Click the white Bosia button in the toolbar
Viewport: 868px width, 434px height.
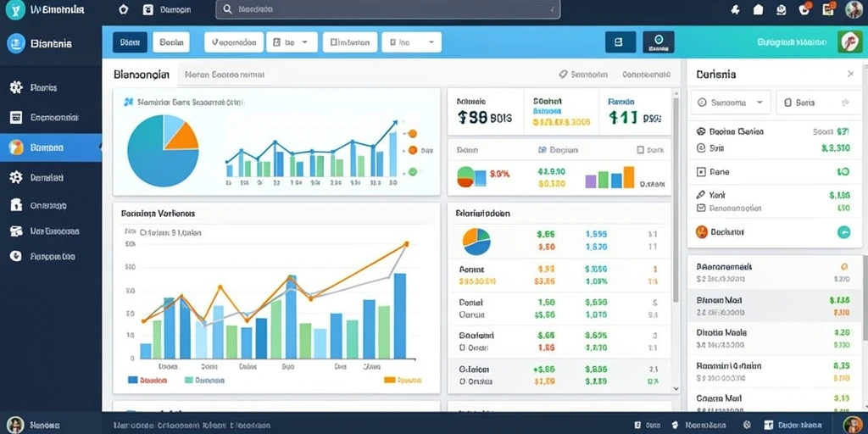(x=171, y=42)
